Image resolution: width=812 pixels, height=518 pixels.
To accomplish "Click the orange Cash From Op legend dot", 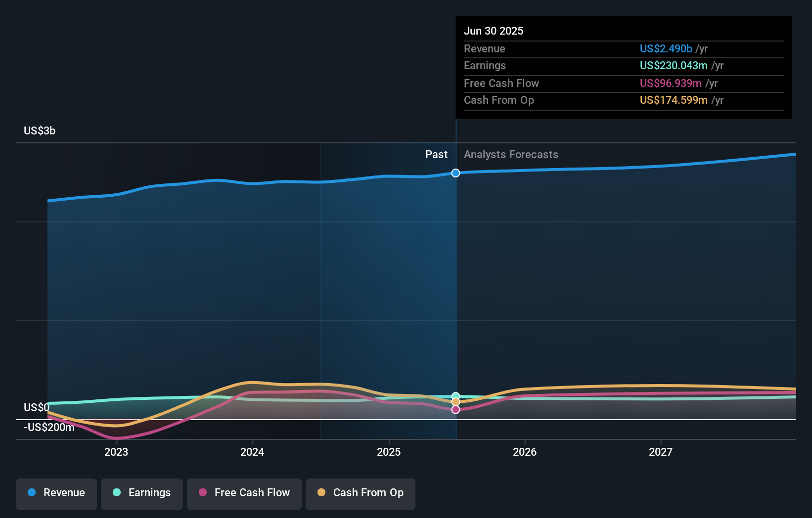I will pyautogui.click(x=321, y=493).
